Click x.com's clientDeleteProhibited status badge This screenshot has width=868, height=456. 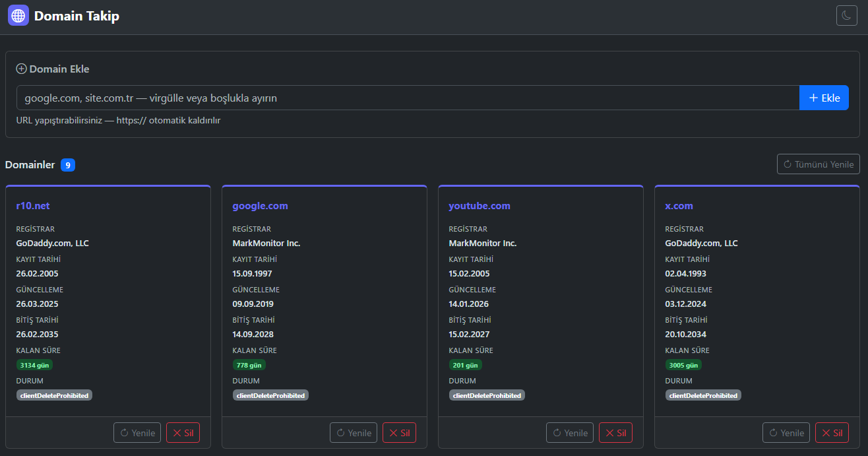(703, 395)
